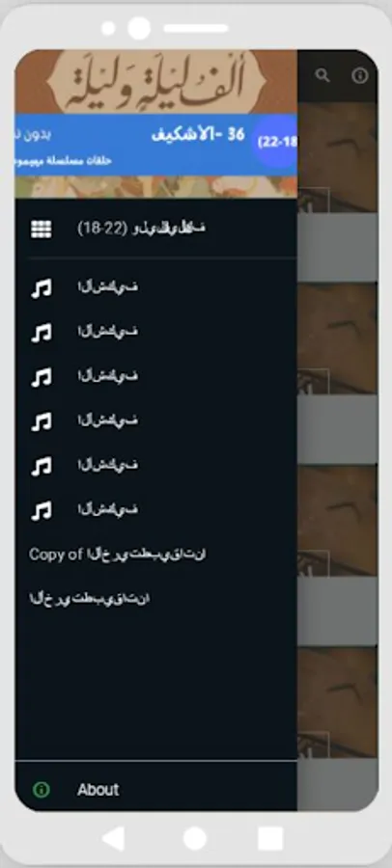Click the green info icon beside About
Image resolution: width=392 pixels, height=868 pixels.
[41, 789]
